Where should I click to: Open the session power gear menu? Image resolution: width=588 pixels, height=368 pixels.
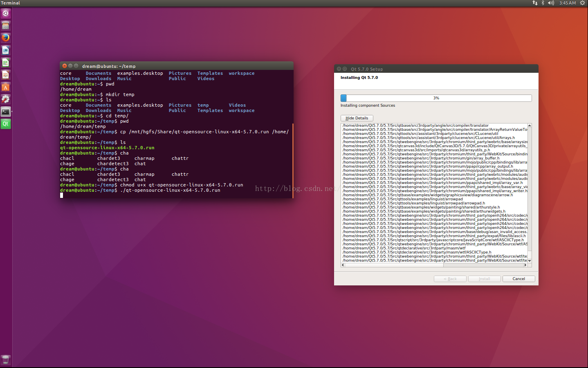(x=582, y=3)
